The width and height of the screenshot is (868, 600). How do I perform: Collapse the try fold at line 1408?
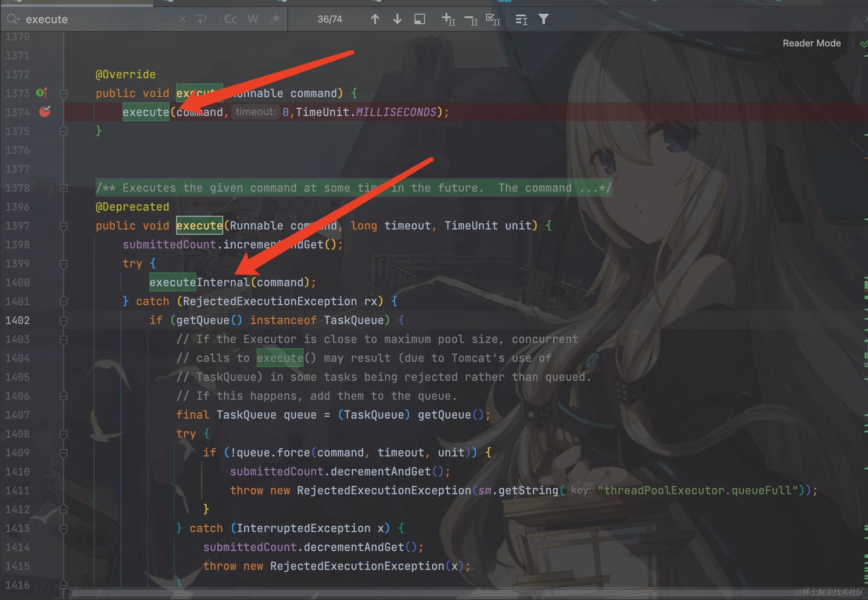pos(64,434)
